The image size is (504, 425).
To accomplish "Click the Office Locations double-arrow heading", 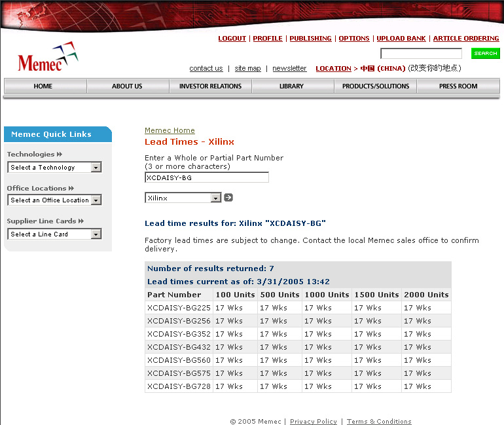I will (40, 188).
